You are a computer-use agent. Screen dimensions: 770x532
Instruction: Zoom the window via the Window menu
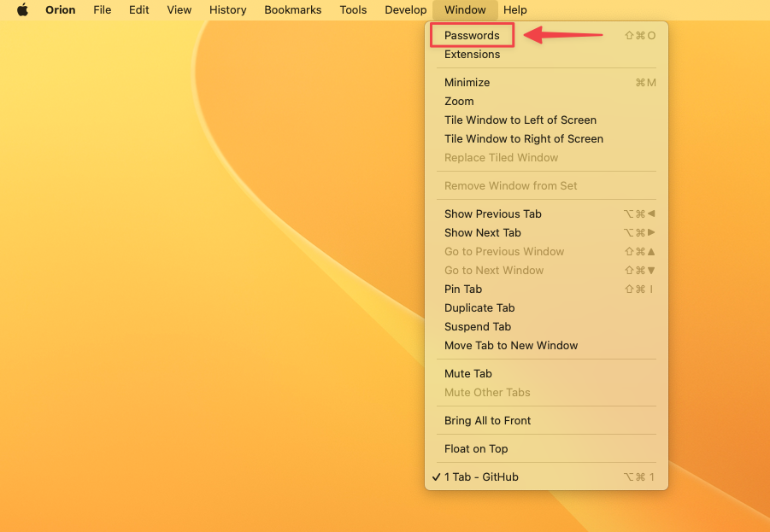pyautogui.click(x=459, y=101)
